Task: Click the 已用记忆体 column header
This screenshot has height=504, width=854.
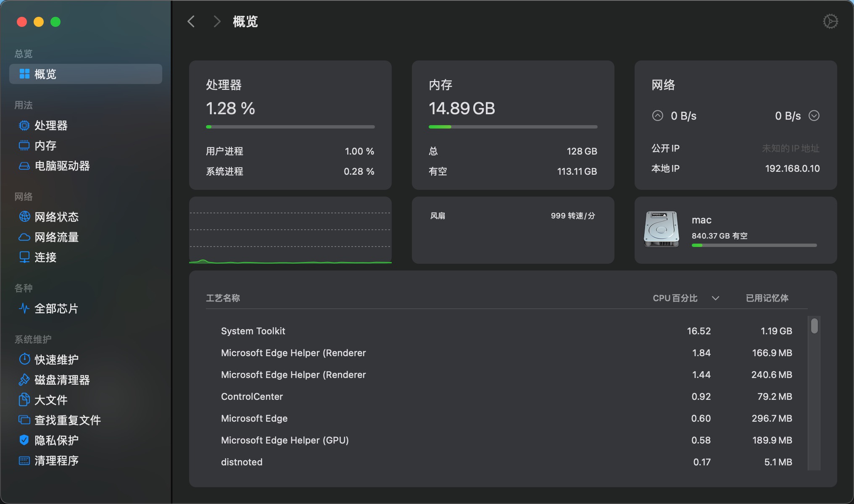Action: 767,298
